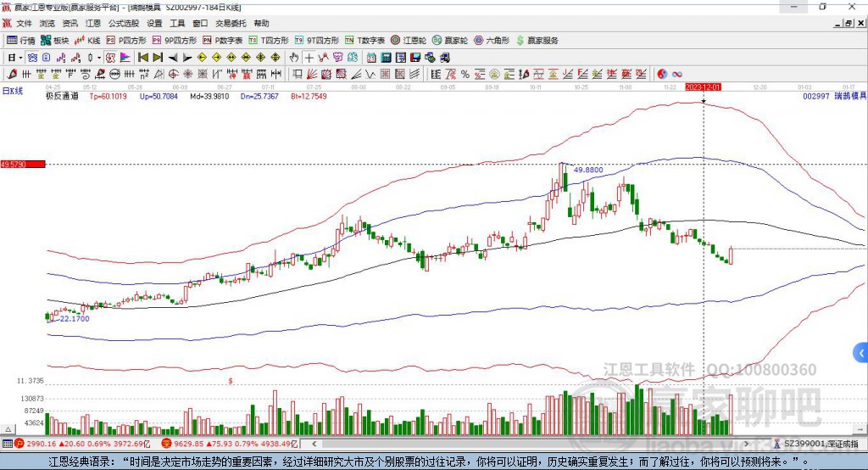Open the 交易委托 menu
Viewport: 868px width, 470px height.
tap(231, 23)
